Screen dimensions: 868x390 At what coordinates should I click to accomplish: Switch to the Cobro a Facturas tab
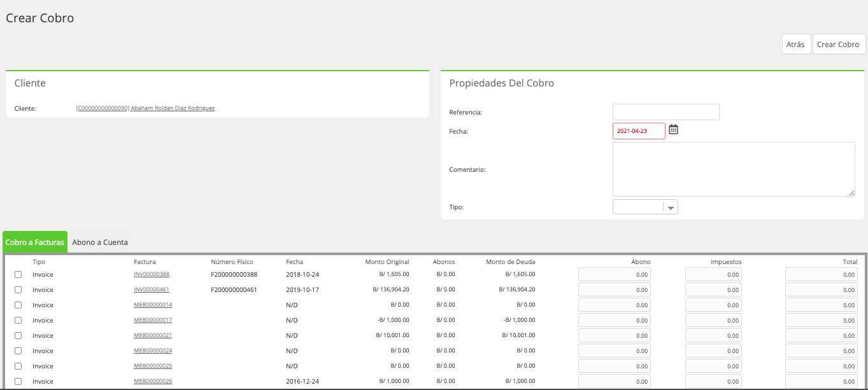pos(35,242)
